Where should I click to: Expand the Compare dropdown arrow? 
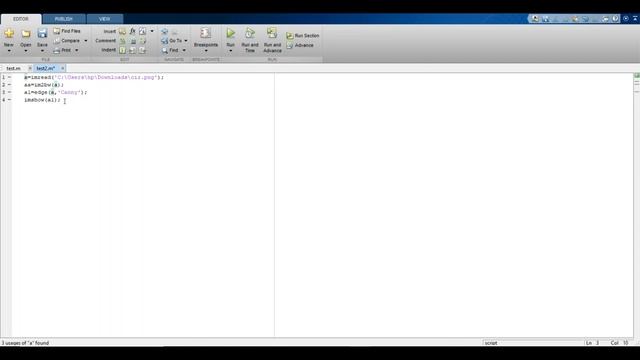pyautogui.click(x=86, y=41)
